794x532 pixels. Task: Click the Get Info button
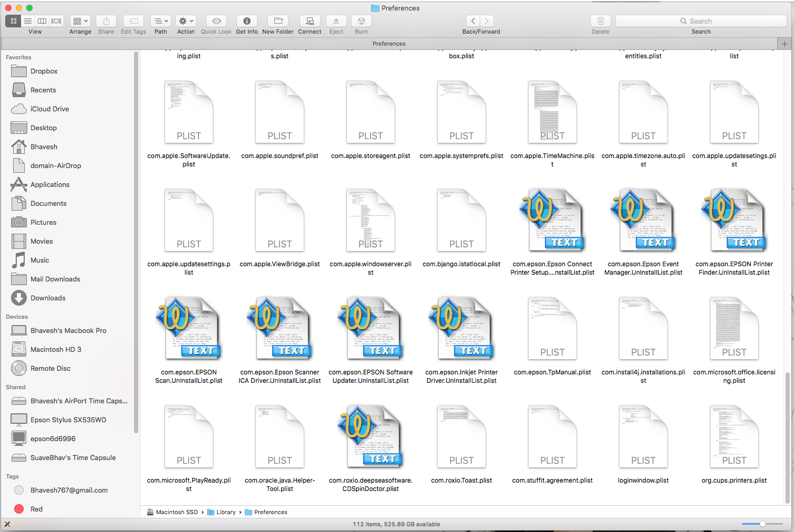247,21
